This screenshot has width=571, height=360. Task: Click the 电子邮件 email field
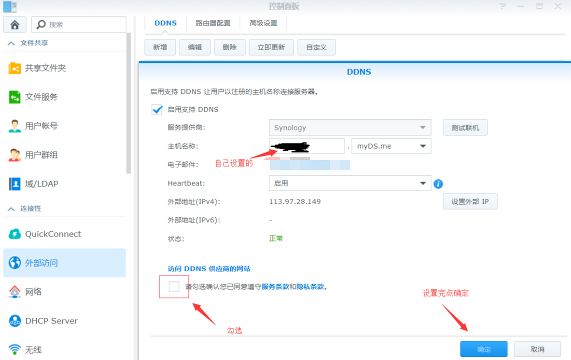coord(310,165)
